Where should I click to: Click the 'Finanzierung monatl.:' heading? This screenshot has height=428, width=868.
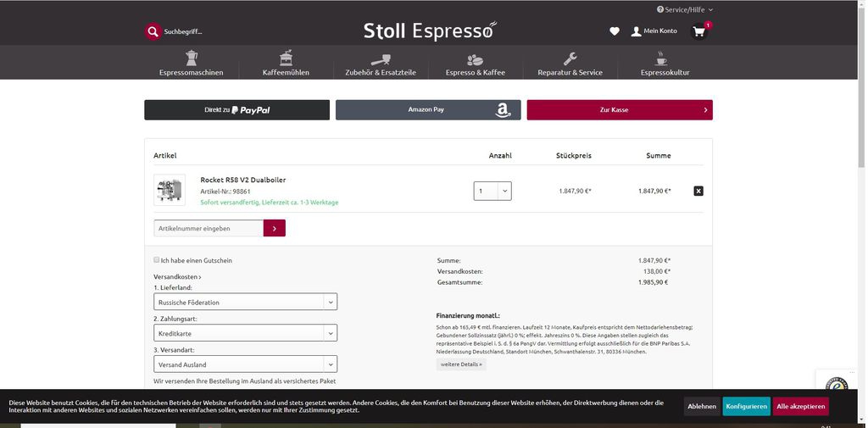(468, 315)
